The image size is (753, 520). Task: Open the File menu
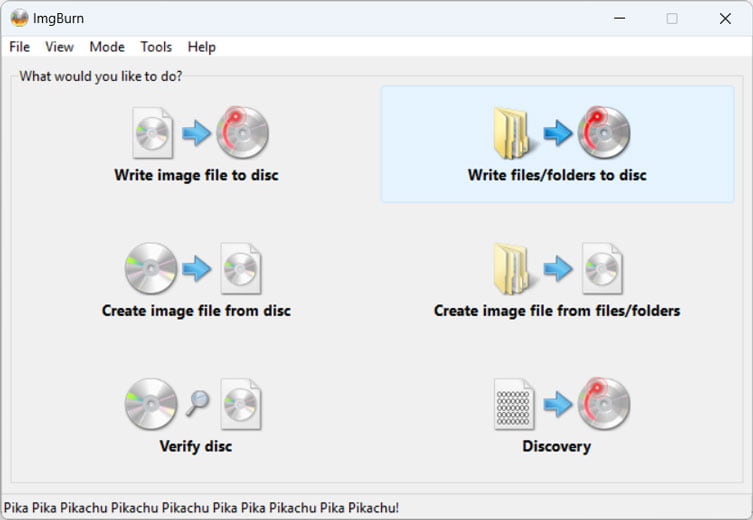tap(19, 47)
